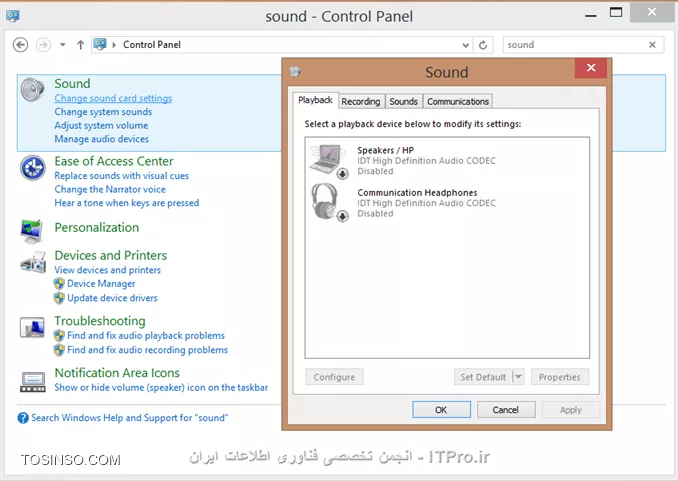Click the Apply button

(571, 410)
